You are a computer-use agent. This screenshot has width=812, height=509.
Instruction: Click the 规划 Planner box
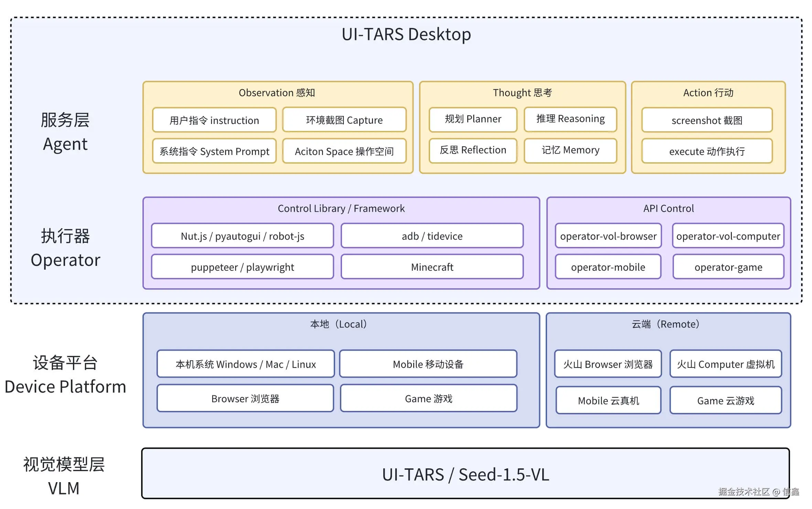coord(473,119)
